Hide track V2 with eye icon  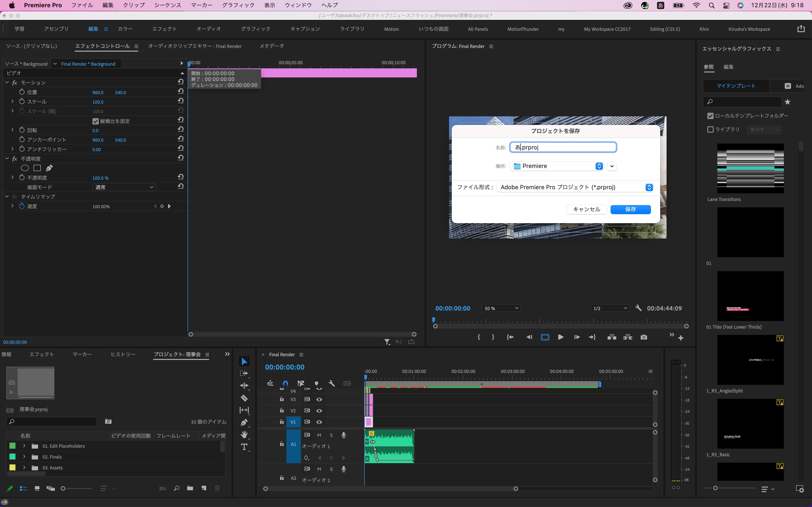(x=319, y=410)
